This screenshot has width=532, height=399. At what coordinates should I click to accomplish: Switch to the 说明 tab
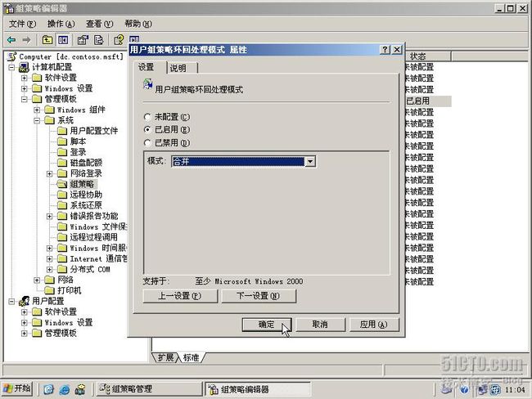183,68
